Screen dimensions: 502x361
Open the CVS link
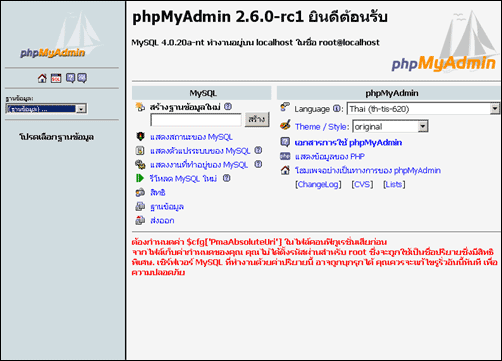(362, 184)
